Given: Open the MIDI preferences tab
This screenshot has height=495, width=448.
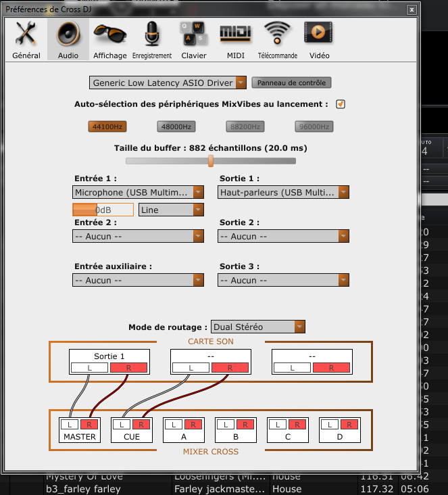Looking at the screenshot, I should [236, 39].
